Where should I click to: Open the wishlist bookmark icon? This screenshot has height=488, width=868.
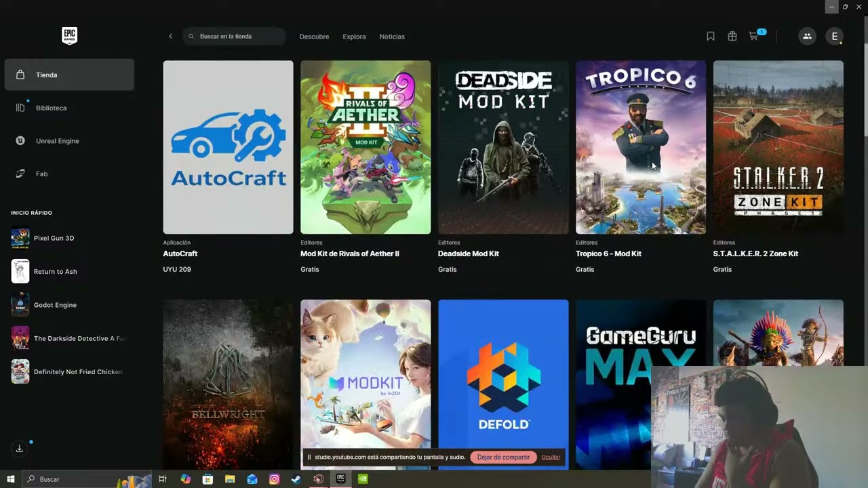pyautogui.click(x=711, y=37)
